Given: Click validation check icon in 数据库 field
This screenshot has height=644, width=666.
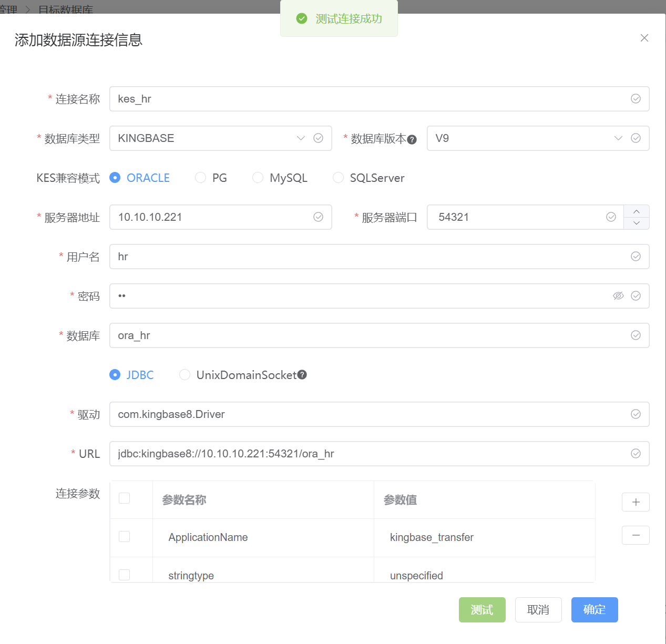Looking at the screenshot, I should pos(636,335).
